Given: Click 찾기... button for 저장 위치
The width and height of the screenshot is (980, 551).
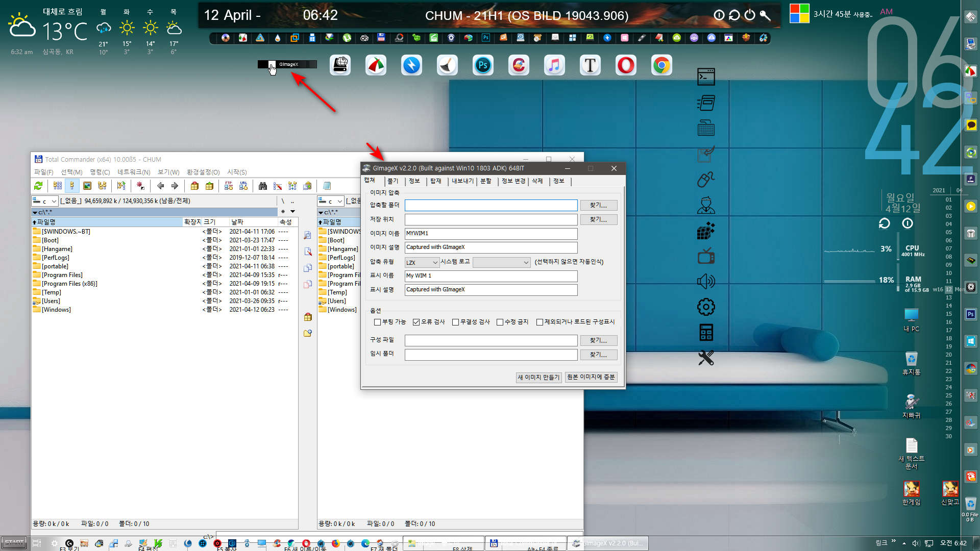Looking at the screenshot, I should click(598, 219).
